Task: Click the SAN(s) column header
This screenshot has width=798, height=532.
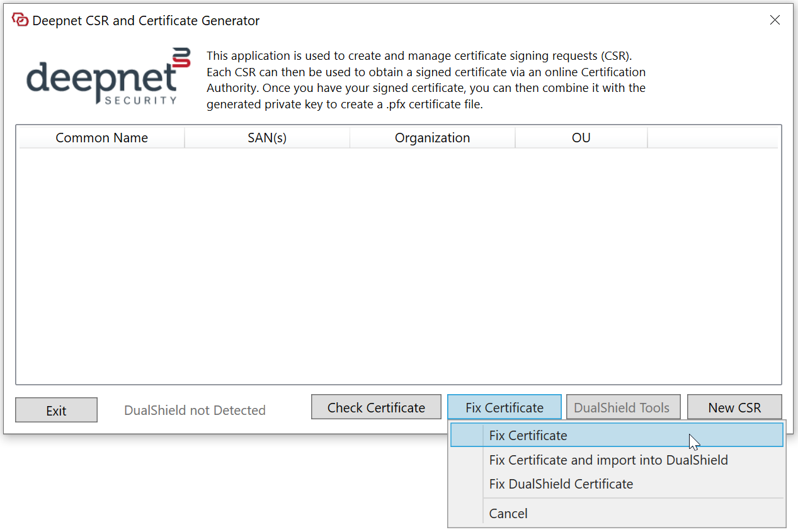Action: (267, 138)
